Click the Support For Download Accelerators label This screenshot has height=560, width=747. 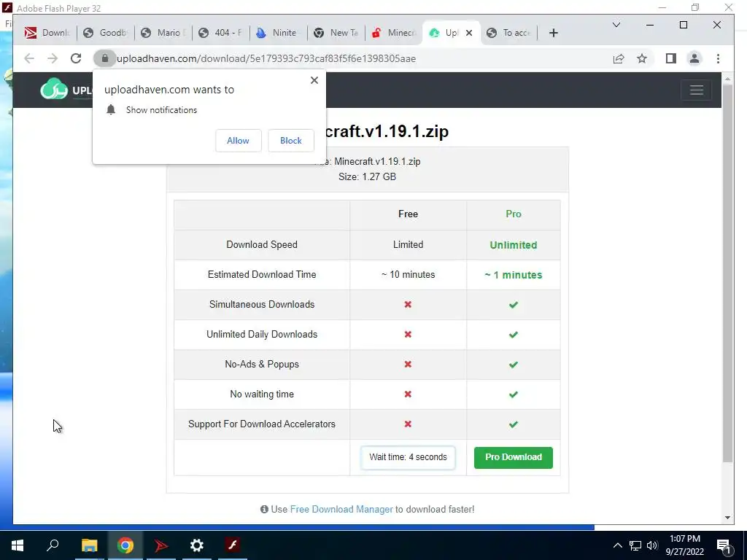(x=262, y=424)
